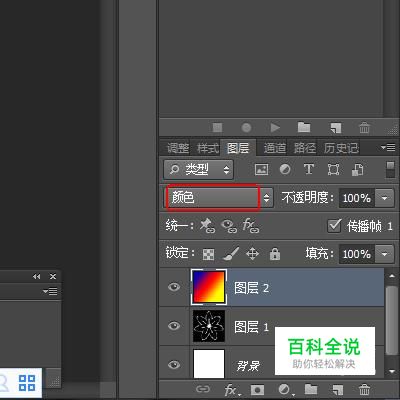The height and width of the screenshot is (400, 400).
Task: Create a new action
Action: point(335,127)
